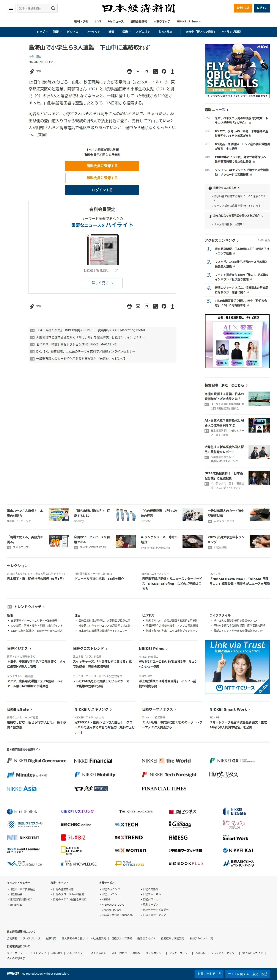
Task: Expand the 経済 navigation dropdown
Action: 113,32
